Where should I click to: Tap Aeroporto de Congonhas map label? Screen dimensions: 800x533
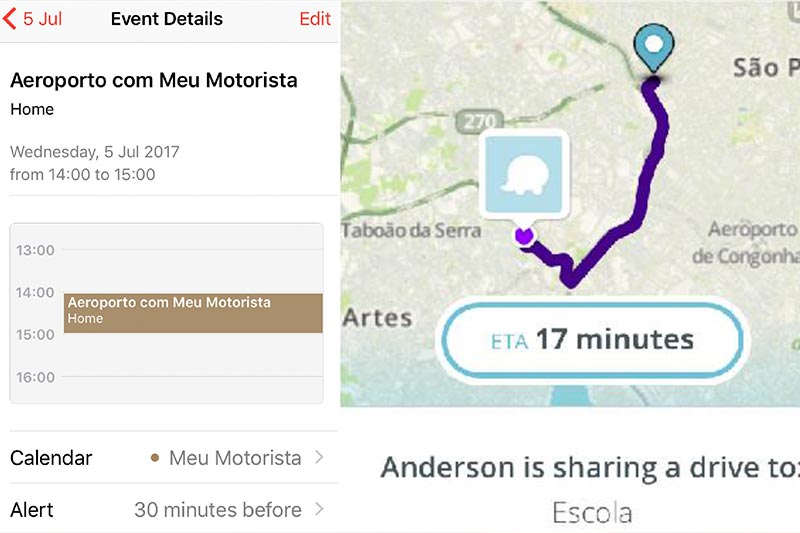pos(746,243)
